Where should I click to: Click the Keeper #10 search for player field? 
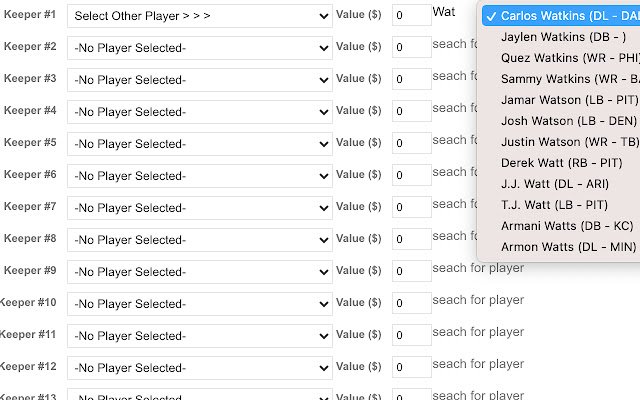pyautogui.click(x=478, y=300)
